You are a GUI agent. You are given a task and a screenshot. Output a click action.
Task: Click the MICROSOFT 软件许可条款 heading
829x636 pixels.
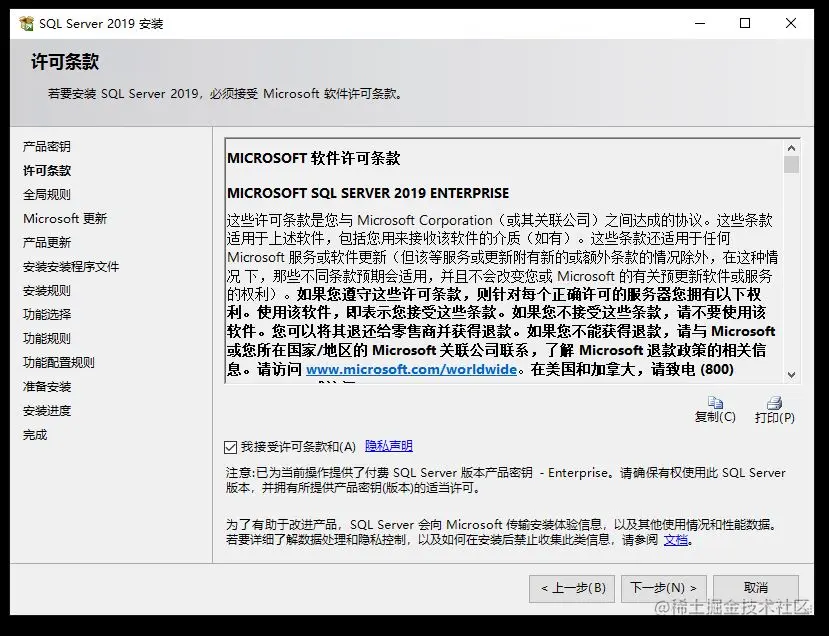pos(314,159)
